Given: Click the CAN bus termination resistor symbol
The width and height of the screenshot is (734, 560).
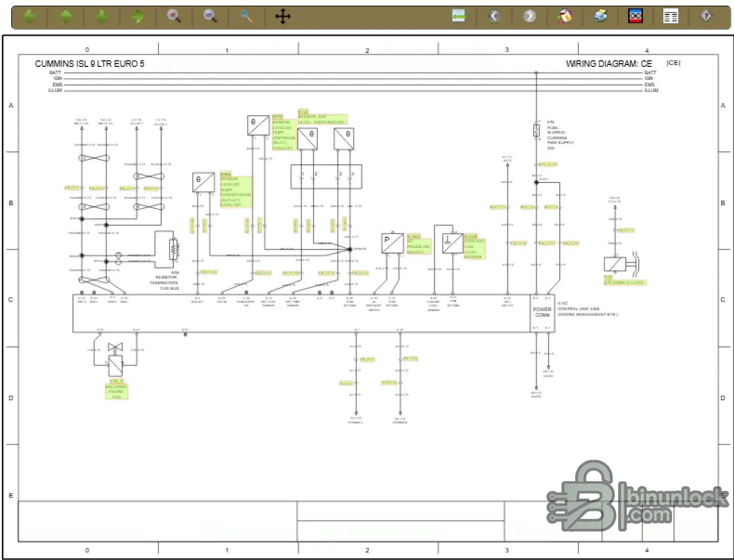Looking at the screenshot, I should click(173, 250).
